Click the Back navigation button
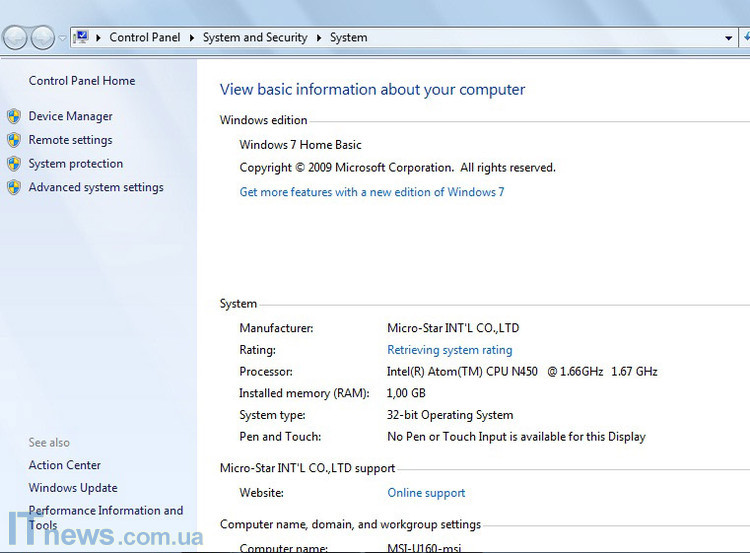Viewport: 750px width, 553px height. pyautogui.click(x=16, y=38)
